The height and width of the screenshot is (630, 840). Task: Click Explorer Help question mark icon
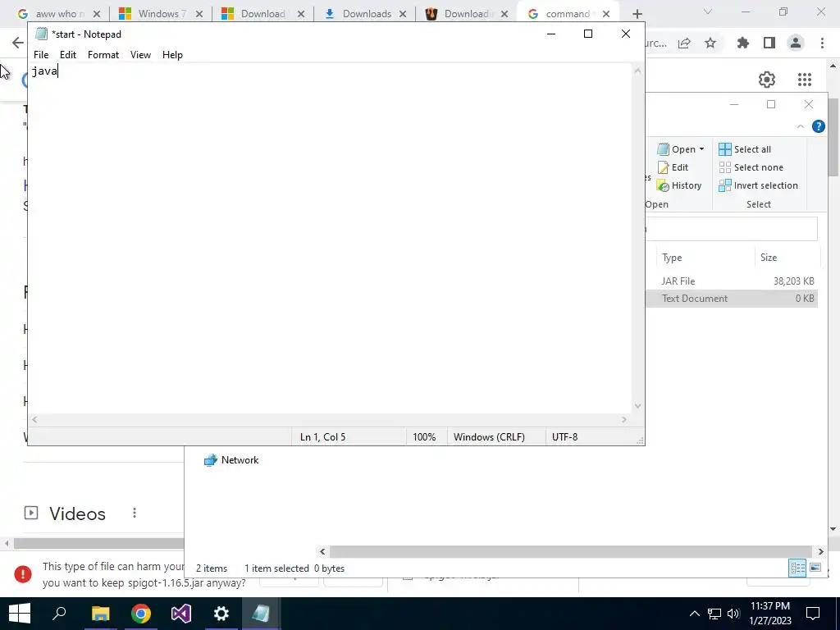[x=818, y=126]
